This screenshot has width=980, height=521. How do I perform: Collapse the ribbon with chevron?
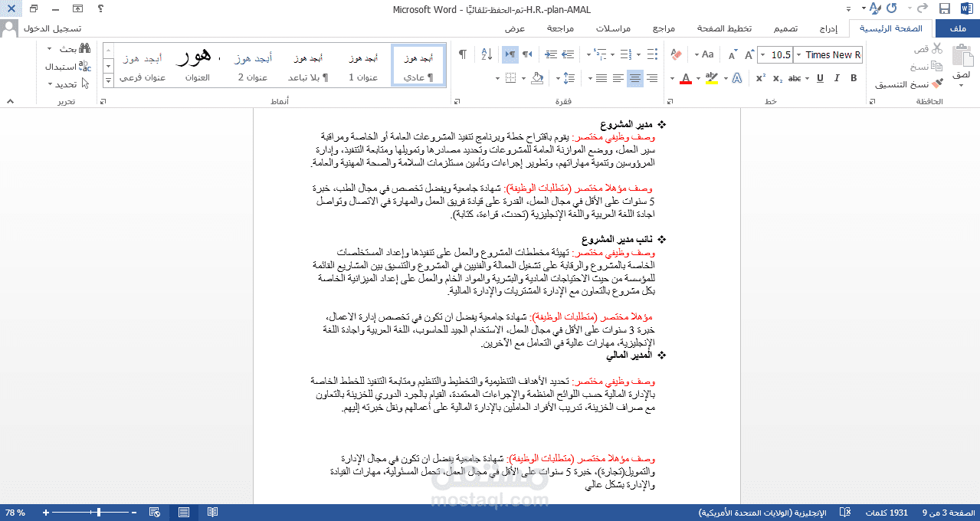(9, 101)
